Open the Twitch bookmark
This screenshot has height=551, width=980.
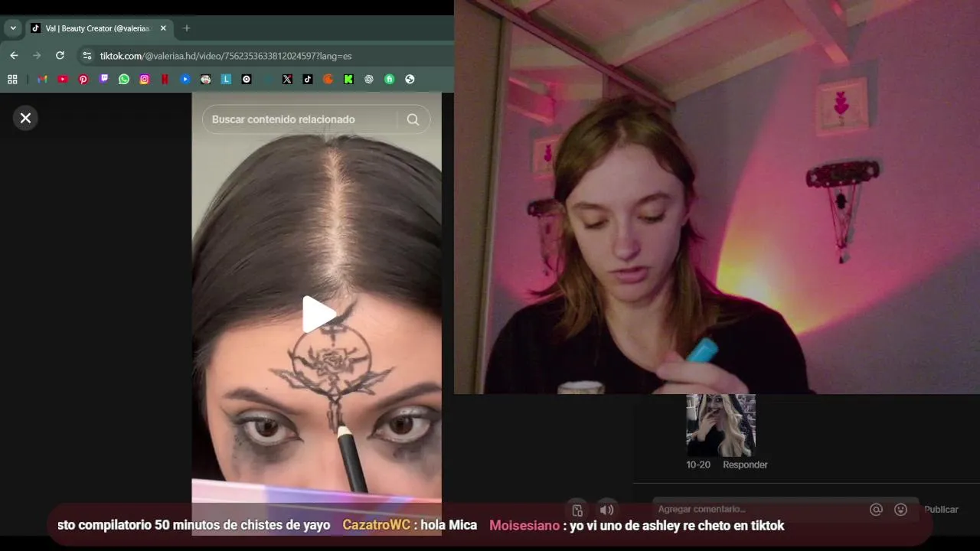click(x=104, y=79)
